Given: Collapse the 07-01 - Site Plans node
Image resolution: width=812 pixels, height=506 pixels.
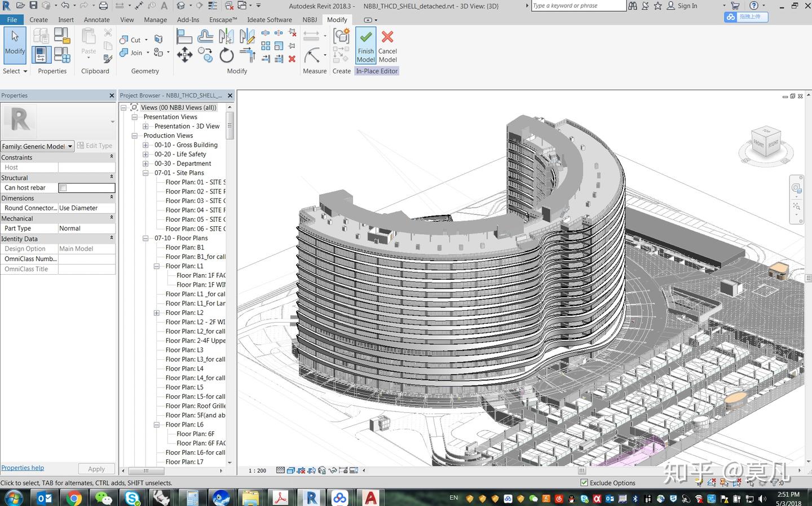Looking at the screenshot, I should point(145,173).
